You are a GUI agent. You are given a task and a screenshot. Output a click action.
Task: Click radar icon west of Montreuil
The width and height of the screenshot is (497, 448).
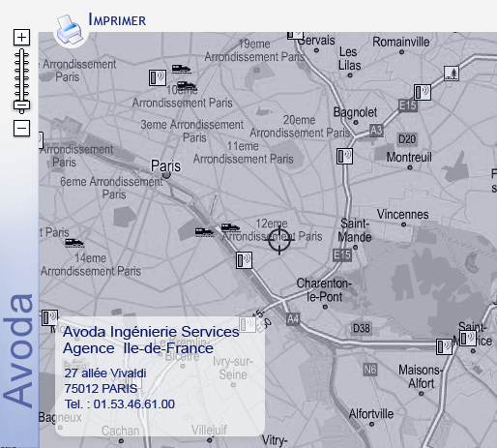[344, 157]
